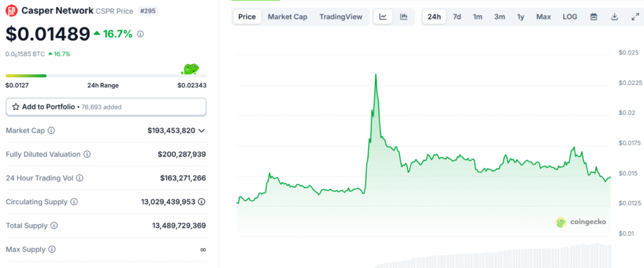
Task: Click the Casper Network title text
Action: (57, 11)
